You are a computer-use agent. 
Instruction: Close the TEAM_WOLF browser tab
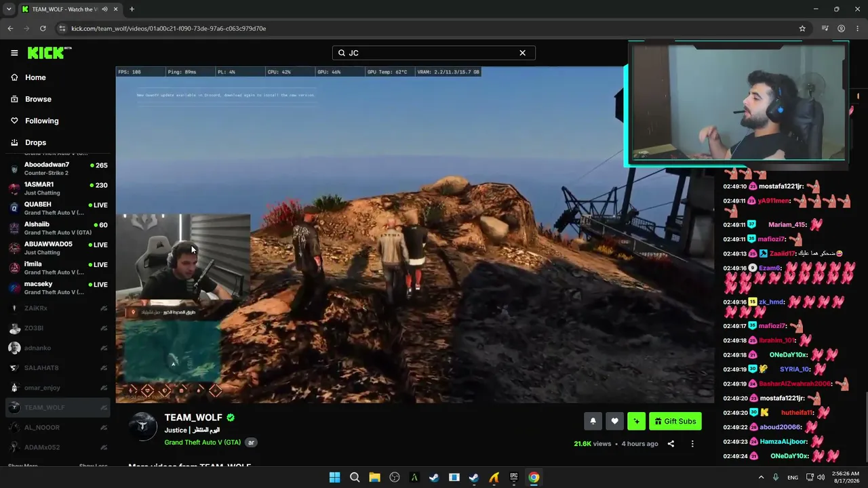pos(116,9)
